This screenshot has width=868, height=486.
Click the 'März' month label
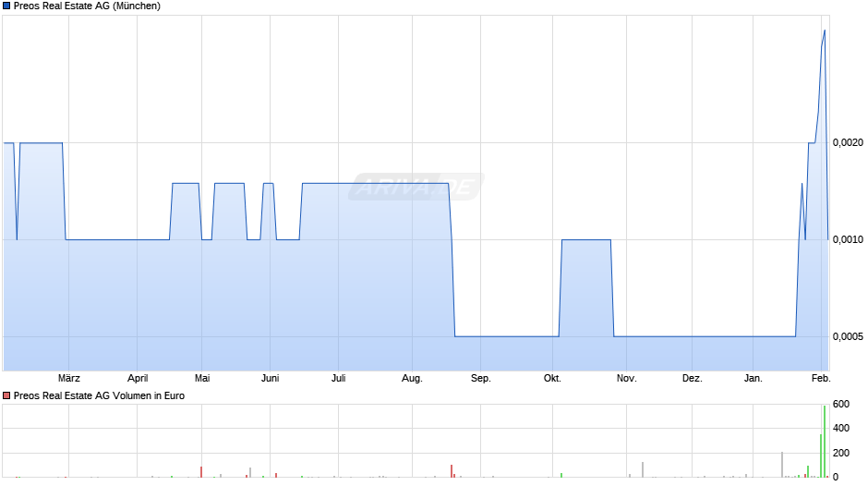click(69, 379)
